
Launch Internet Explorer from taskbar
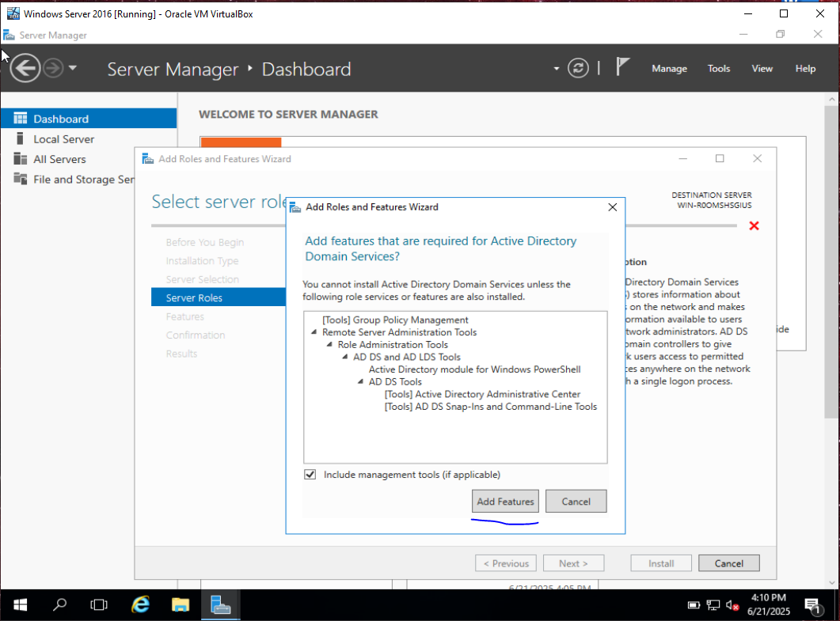pyautogui.click(x=140, y=605)
